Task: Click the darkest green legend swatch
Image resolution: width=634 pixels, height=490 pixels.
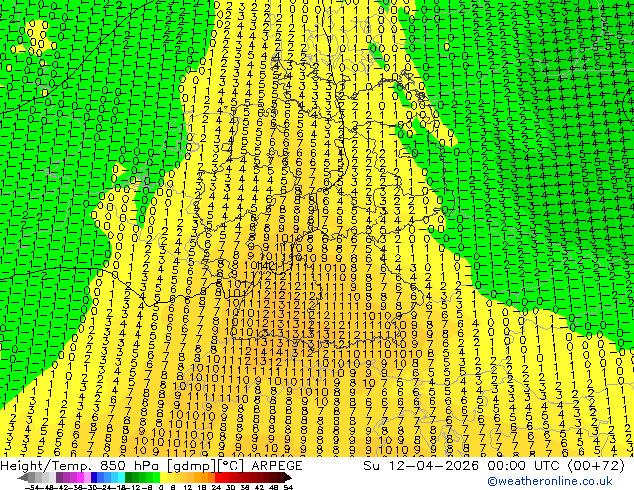Action: [x=129, y=478]
